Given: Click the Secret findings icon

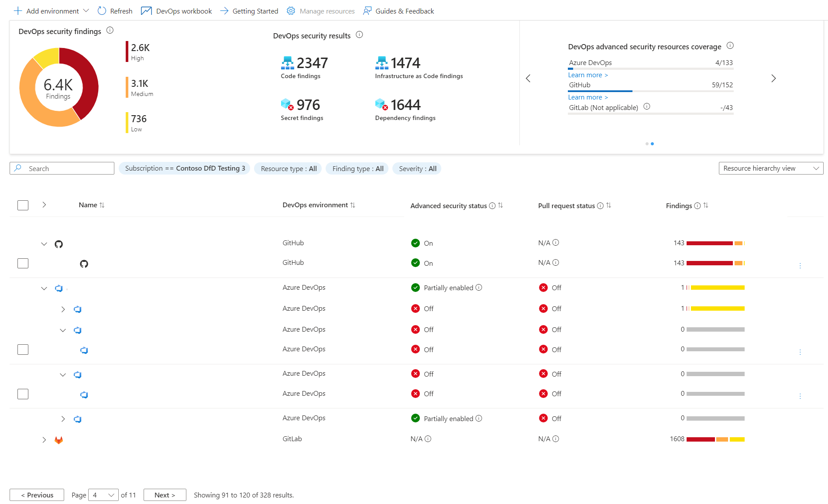Looking at the screenshot, I should pos(287,105).
